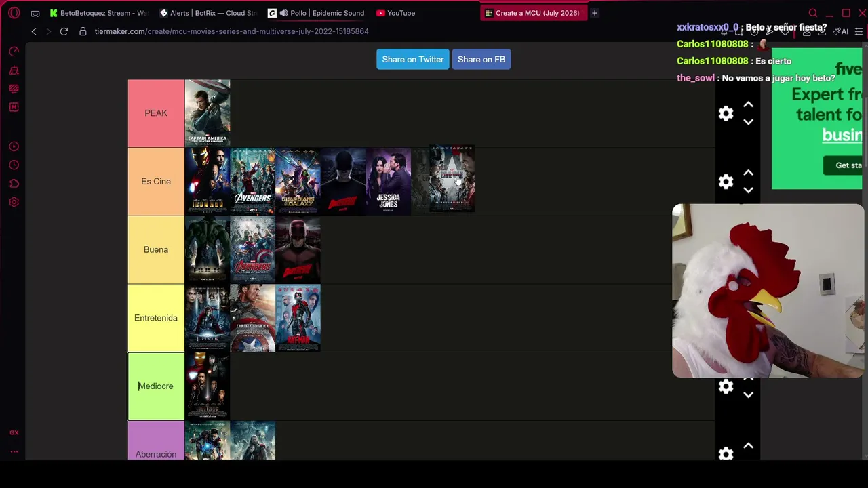The image size is (868, 488).
Task: Click the Buena tier label
Action: pyautogui.click(x=156, y=249)
